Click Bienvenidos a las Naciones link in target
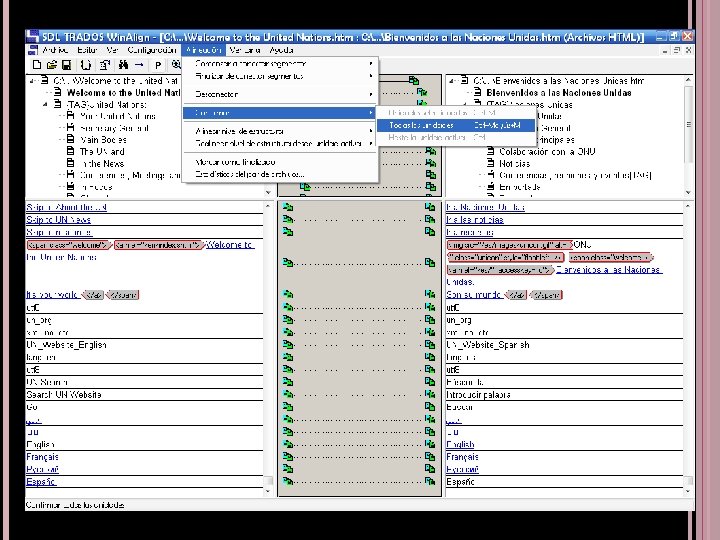This screenshot has width=720, height=540. (609, 270)
